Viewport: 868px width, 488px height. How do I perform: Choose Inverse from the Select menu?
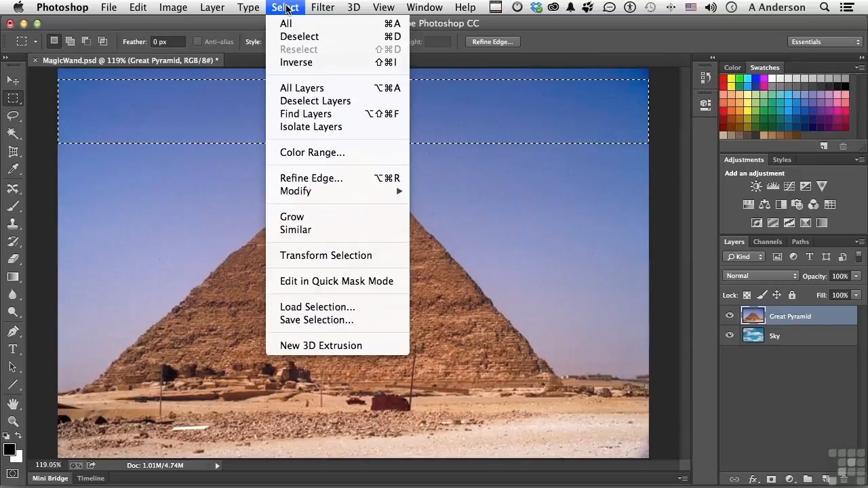pos(296,62)
